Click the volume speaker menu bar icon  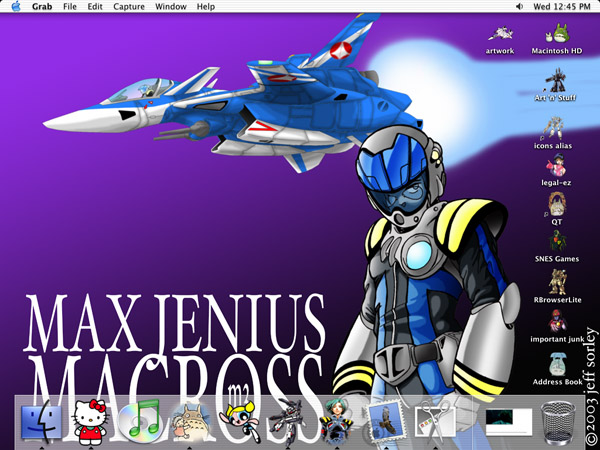(x=519, y=7)
